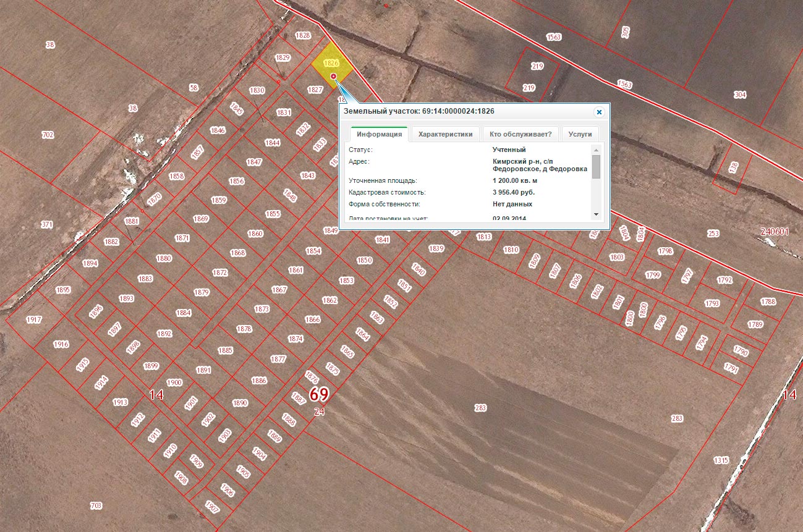Select parcel 1847 on the map
Viewport: 803px width, 532px height.
[x=254, y=162]
